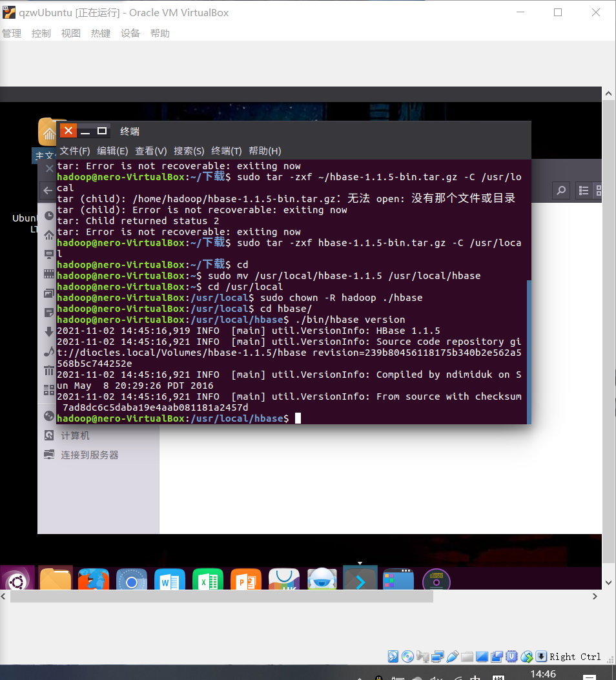This screenshot has height=680, width=616.
Task: Open VirtualBox 管理 menu
Action: pyautogui.click(x=12, y=34)
